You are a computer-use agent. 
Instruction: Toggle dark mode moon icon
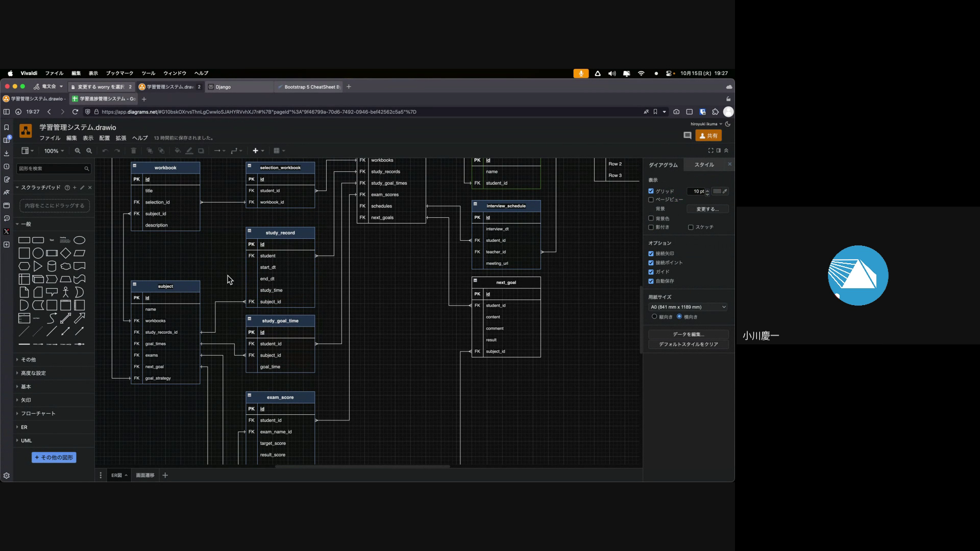[x=728, y=124]
